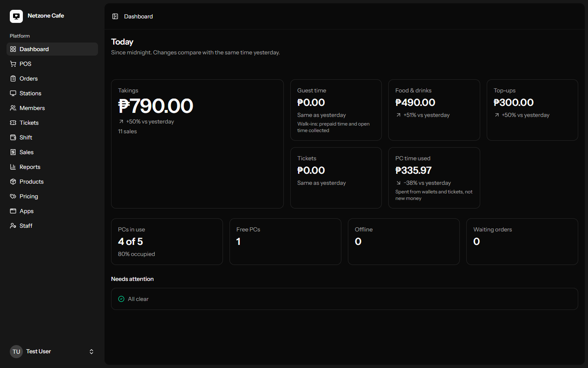Click the Members people icon
The image size is (588, 368).
[x=13, y=108]
